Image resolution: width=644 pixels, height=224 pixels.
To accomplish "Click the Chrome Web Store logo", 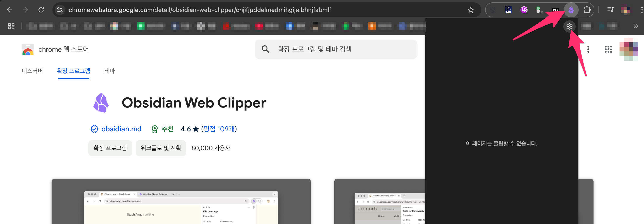I will 28,49.
